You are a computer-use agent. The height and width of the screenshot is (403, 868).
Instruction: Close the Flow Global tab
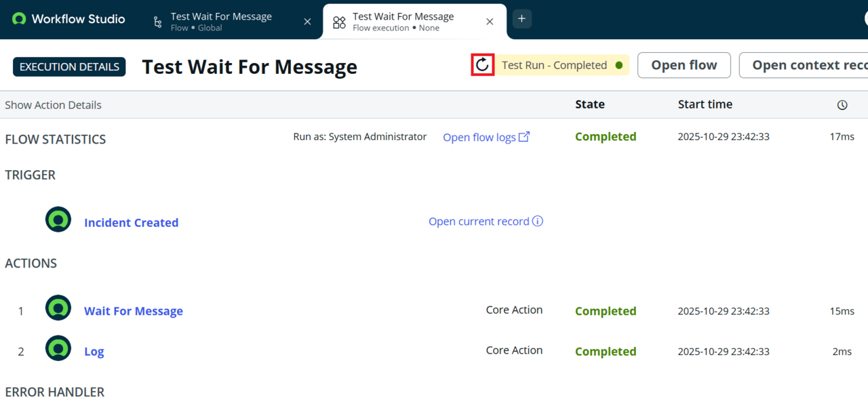[307, 22]
